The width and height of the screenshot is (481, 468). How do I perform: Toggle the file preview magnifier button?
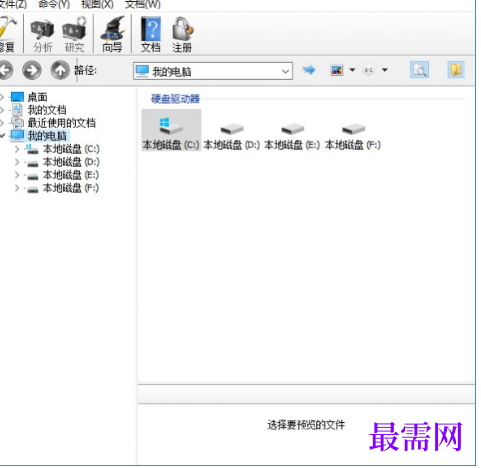pyautogui.click(x=419, y=70)
